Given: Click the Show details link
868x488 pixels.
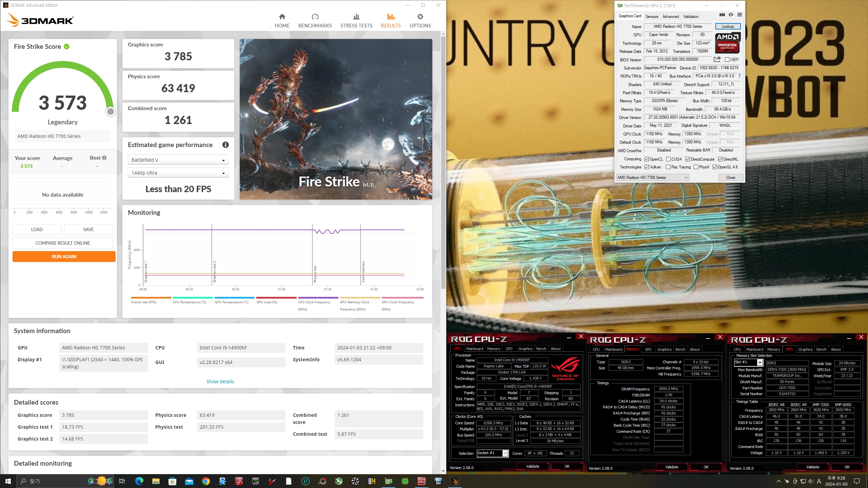Looking at the screenshot, I should [220, 382].
